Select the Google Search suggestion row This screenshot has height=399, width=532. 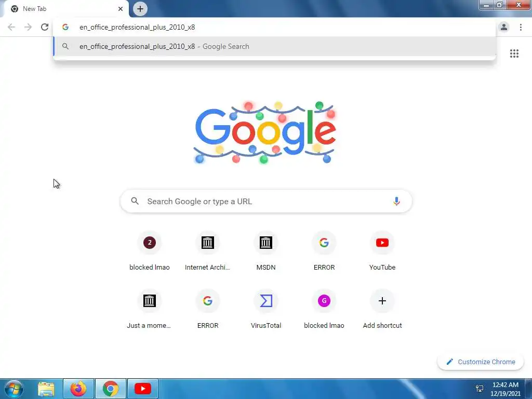[275, 46]
